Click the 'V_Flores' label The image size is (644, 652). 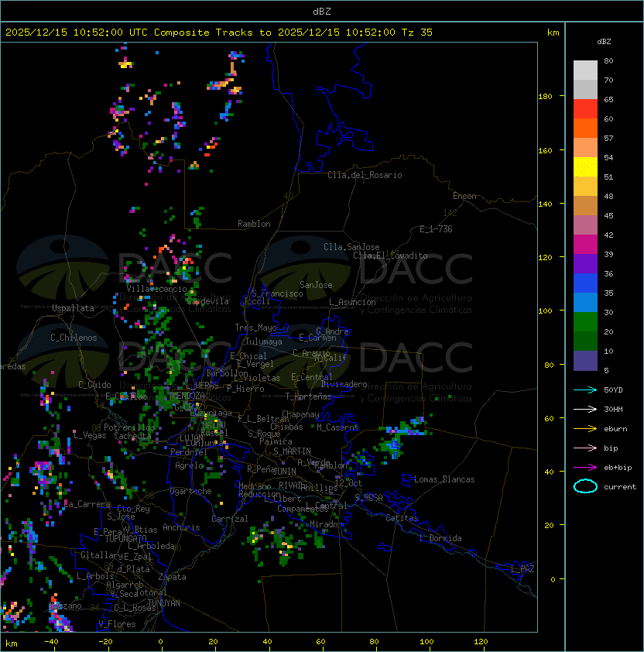pos(117,624)
